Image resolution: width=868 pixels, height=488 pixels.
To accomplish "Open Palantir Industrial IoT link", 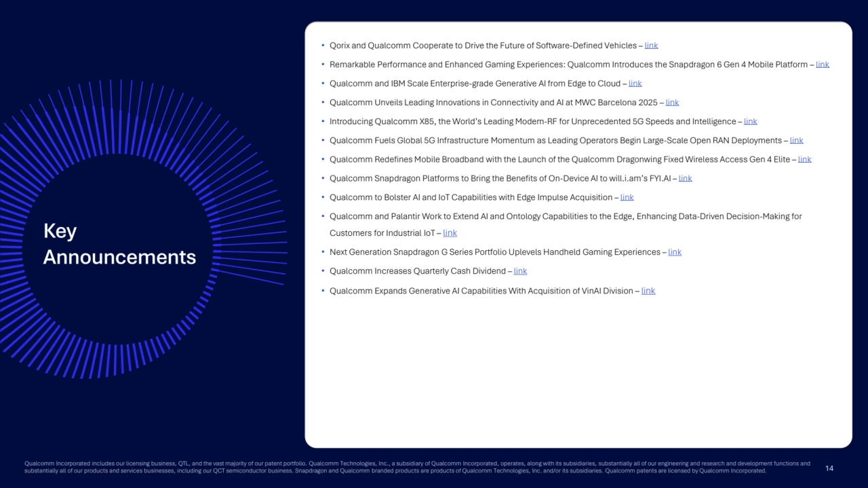I will click(450, 233).
